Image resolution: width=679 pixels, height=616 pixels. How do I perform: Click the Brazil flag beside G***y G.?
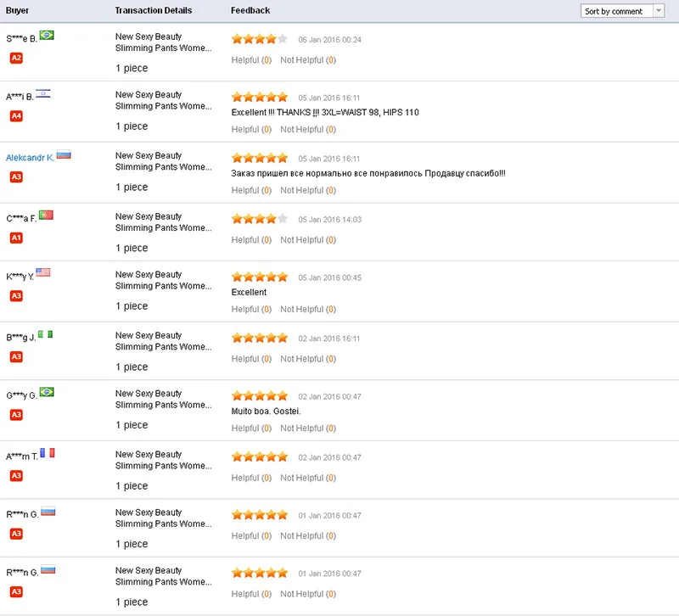(47, 392)
